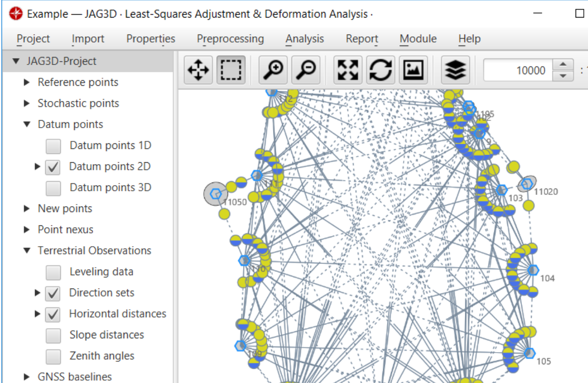The height and width of the screenshot is (383, 588).
Task: Activate the rectangular selection zoom tool
Action: pyautogui.click(x=231, y=70)
